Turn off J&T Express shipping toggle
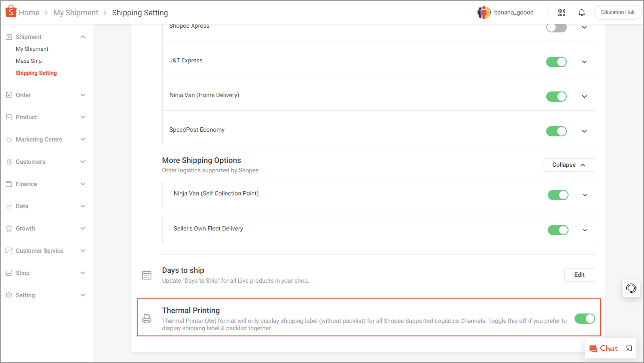This screenshot has height=363, width=644. click(556, 62)
